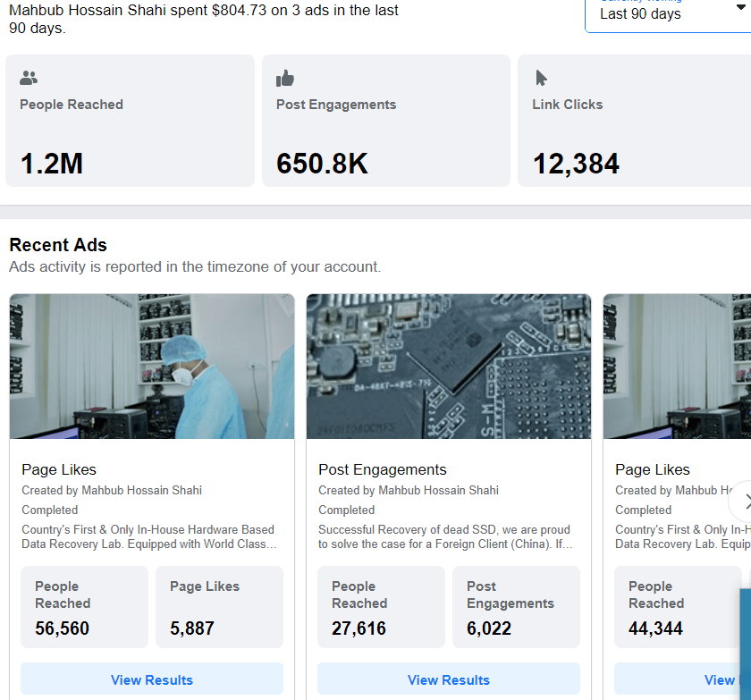Open the circuit board Post Engagements ad thumbnail
751x700 pixels.
449,367
